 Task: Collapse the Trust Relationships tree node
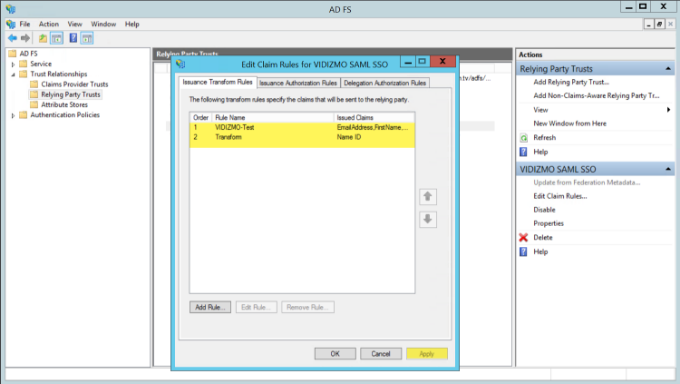(x=13, y=74)
